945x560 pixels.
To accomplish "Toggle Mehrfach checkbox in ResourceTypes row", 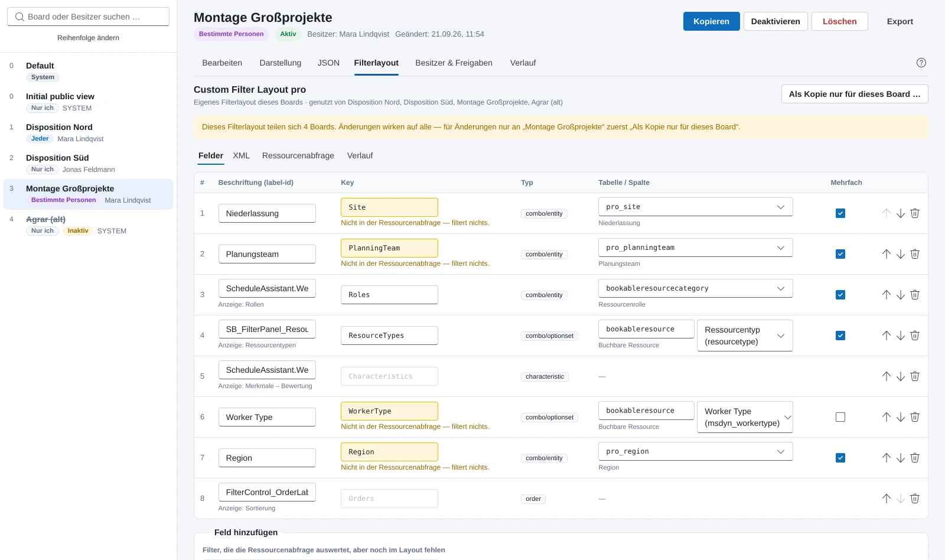I will pyautogui.click(x=840, y=336).
